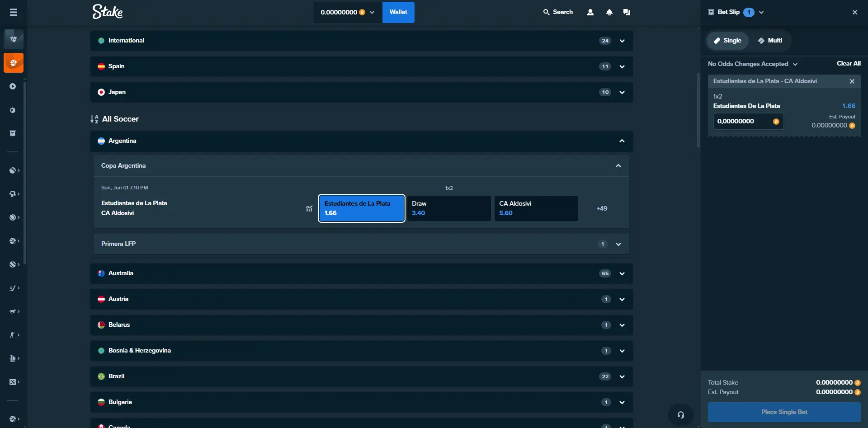Open the shooter esports figure icon

click(x=13, y=335)
